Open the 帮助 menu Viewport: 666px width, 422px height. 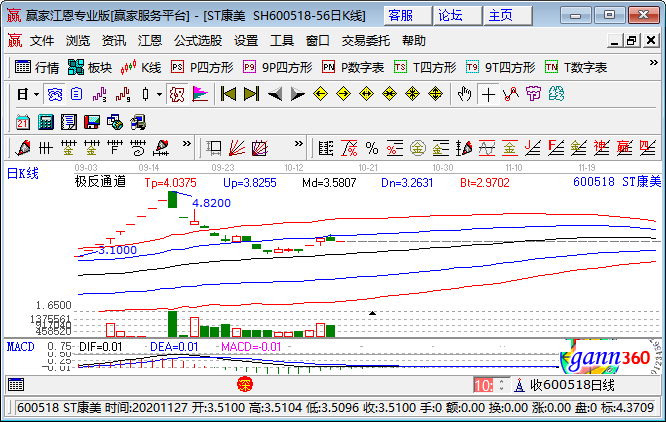(x=414, y=41)
